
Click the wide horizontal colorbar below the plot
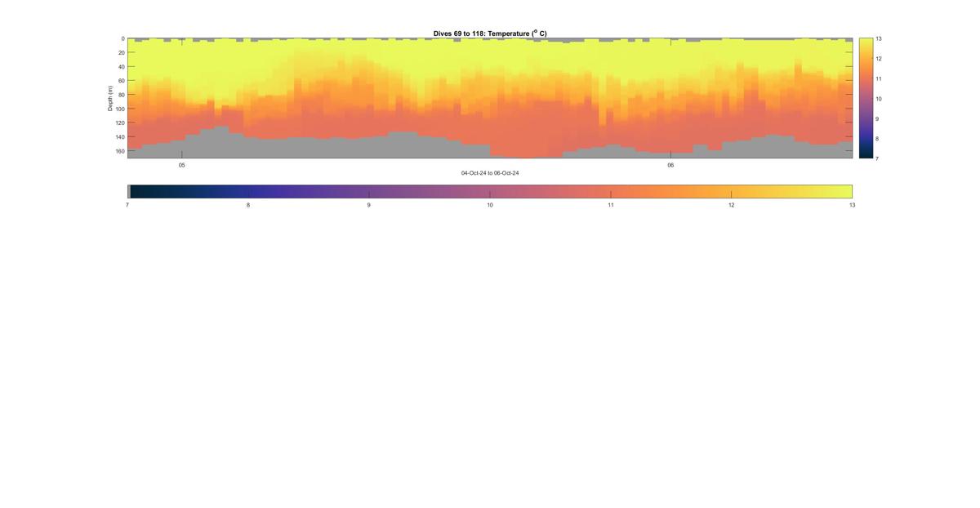(490, 191)
